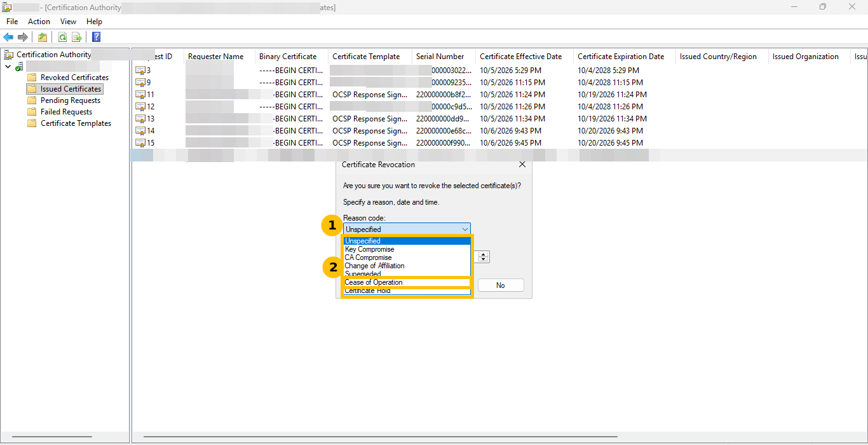Open the View menu
The height and width of the screenshot is (445, 868).
pos(68,22)
